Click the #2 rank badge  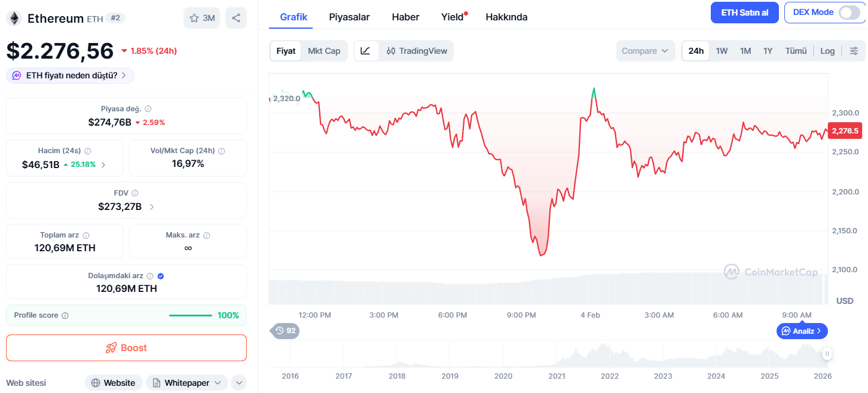coord(115,18)
